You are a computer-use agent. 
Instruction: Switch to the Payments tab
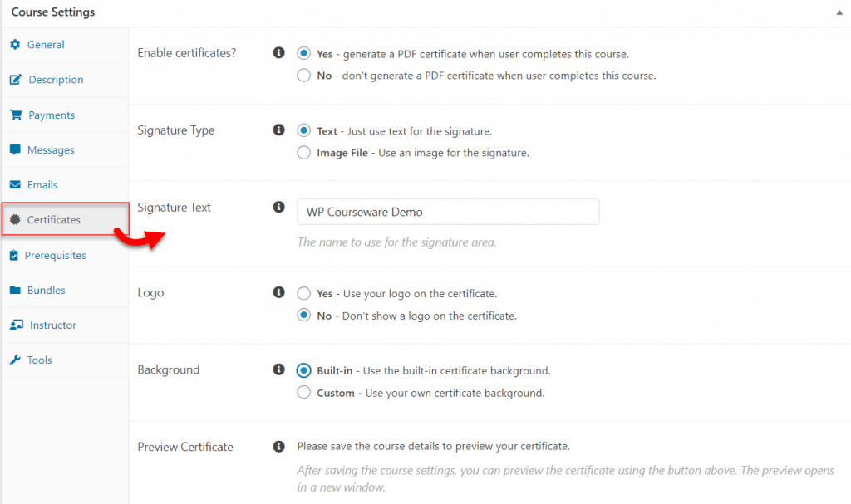pyautogui.click(x=51, y=115)
